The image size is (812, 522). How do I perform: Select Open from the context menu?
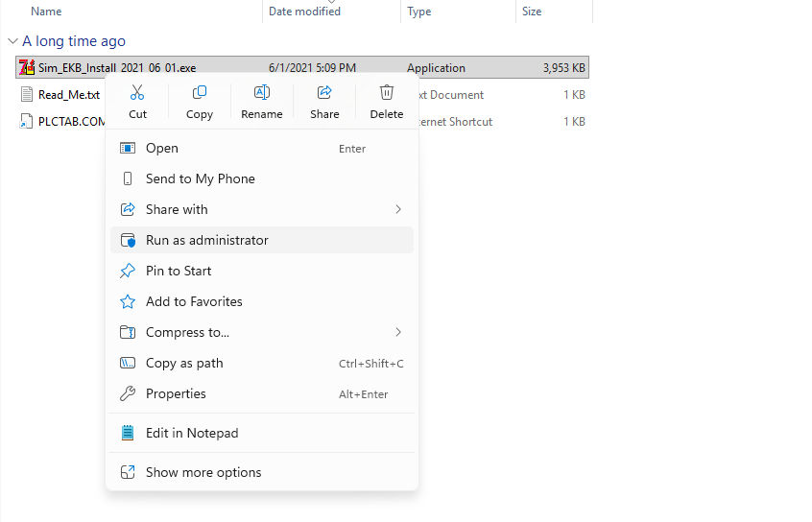pyautogui.click(x=161, y=148)
